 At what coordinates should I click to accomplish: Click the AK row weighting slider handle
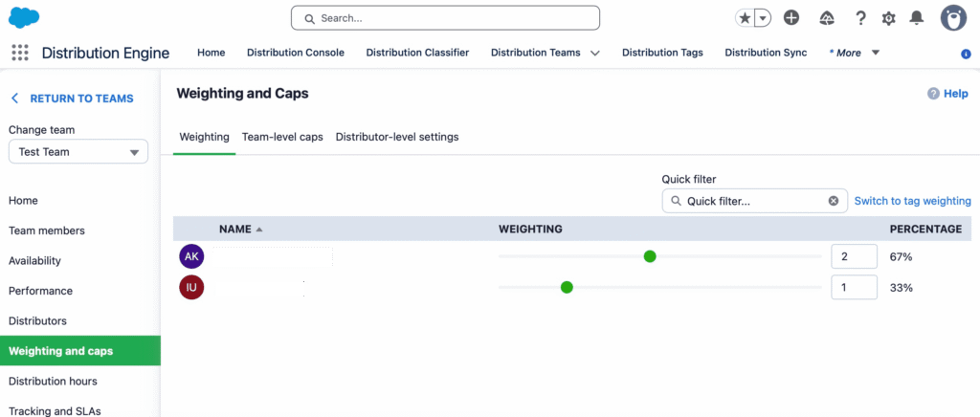point(650,256)
